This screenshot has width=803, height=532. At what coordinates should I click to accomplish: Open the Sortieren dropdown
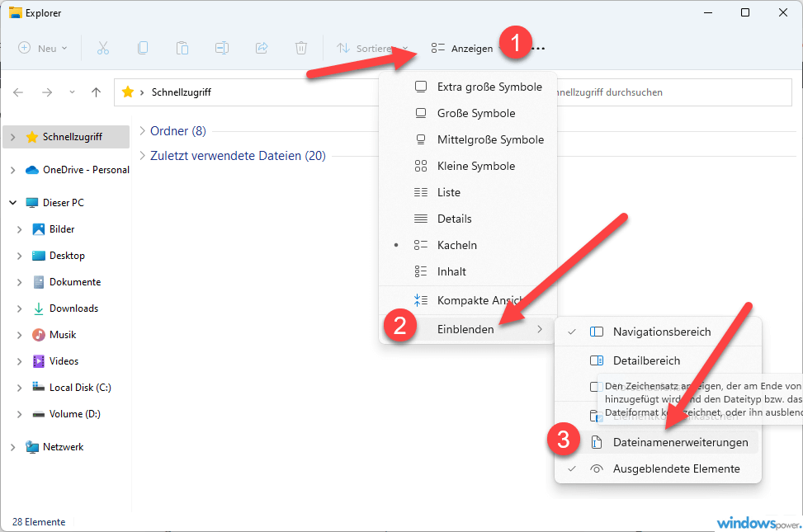pyautogui.click(x=372, y=48)
